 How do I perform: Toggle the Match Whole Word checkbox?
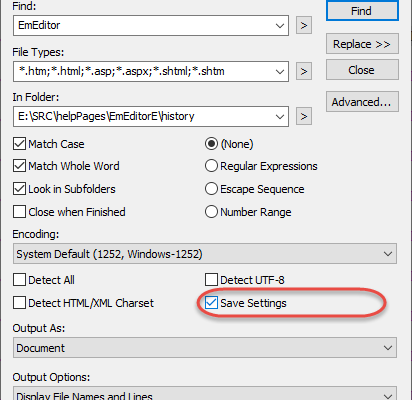click(x=19, y=166)
